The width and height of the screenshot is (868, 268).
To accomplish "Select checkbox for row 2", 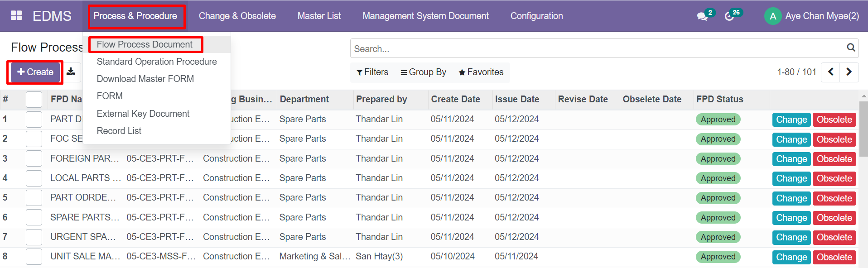I will coord(34,139).
